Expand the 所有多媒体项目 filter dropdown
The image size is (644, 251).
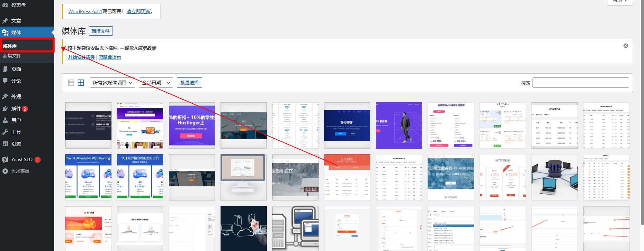(112, 83)
